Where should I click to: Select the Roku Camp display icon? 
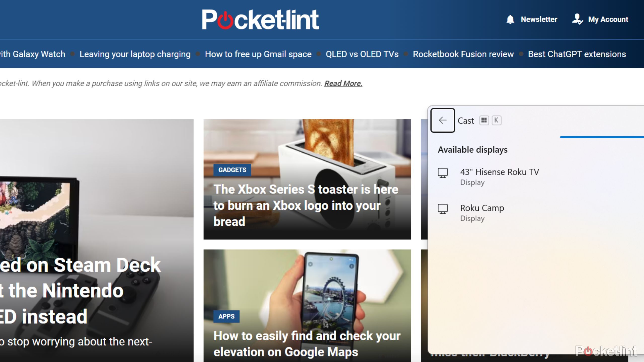point(442,208)
